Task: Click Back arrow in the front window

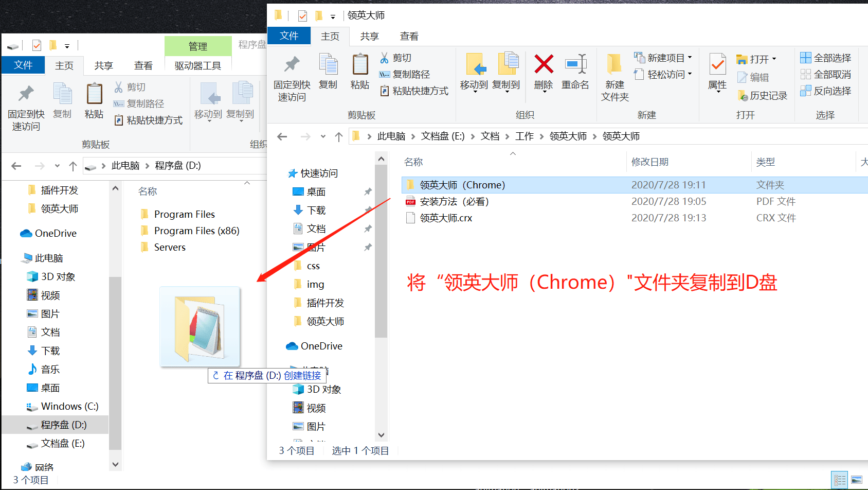Action: pos(282,136)
